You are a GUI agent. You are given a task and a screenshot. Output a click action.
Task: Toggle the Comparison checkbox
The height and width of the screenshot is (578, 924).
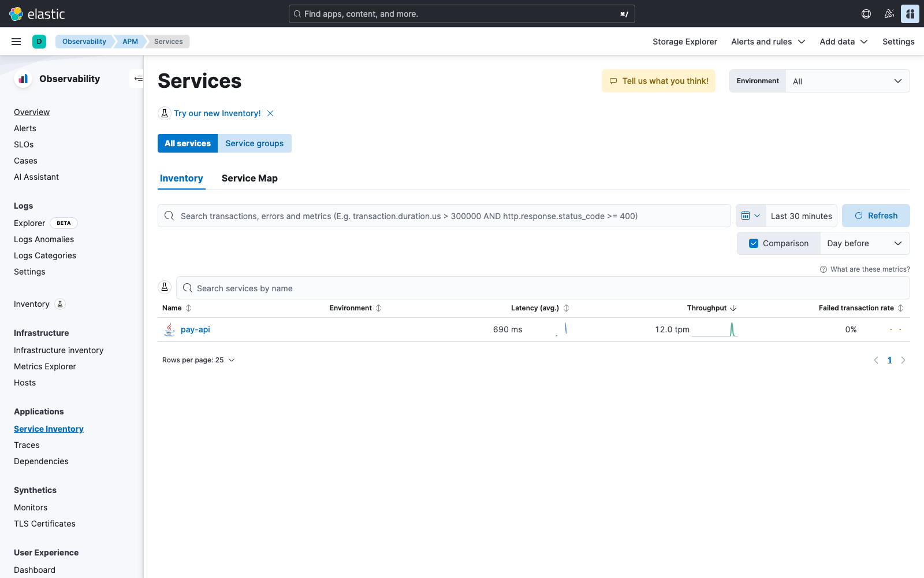coord(754,243)
